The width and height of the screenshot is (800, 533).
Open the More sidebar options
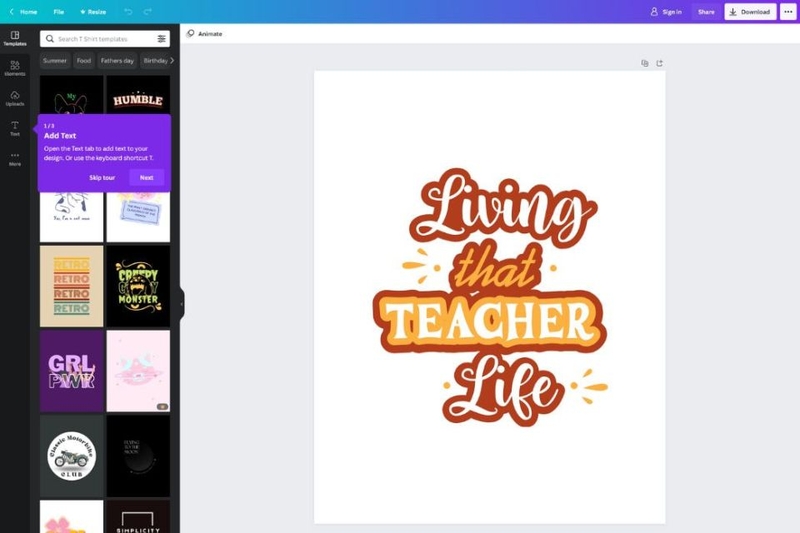(15, 159)
